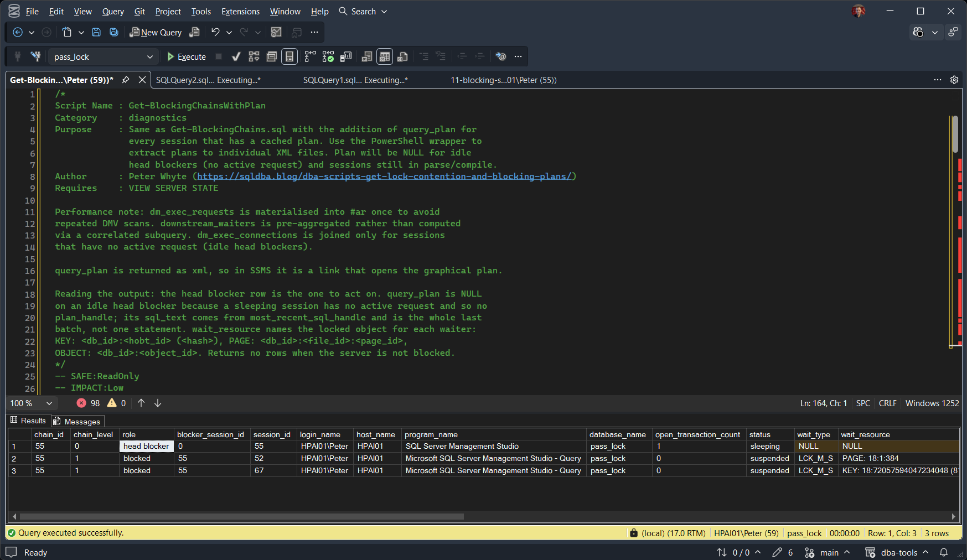Click the red error count icon
The image size is (967, 560).
click(81, 403)
